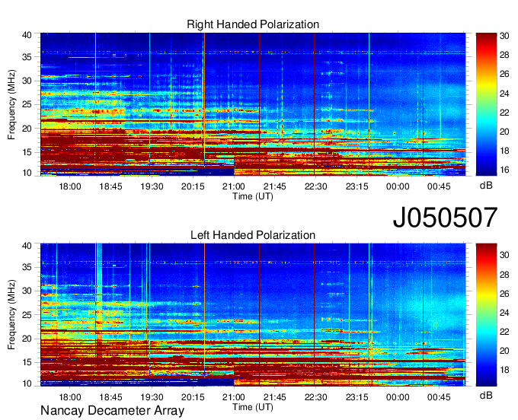Click the 40 MHz tick of Right Handed plot

point(27,35)
